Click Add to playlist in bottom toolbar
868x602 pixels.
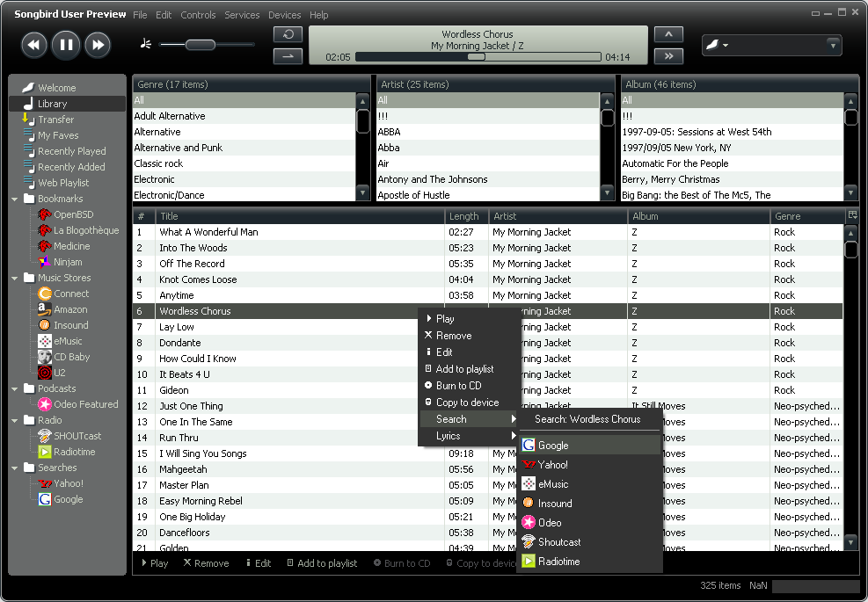(x=322, y=563)
